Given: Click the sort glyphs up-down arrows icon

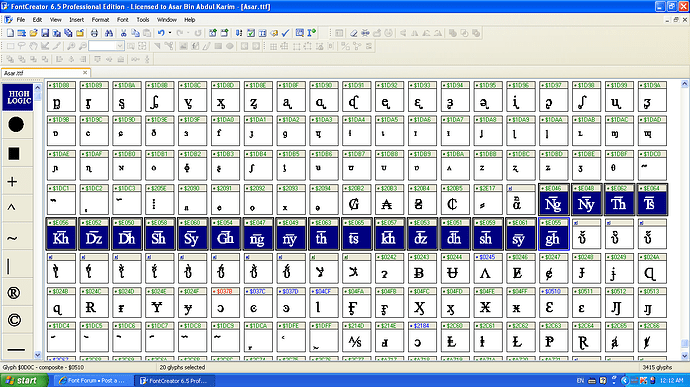Looking at the screenshot, I should [x=239, y=33].
